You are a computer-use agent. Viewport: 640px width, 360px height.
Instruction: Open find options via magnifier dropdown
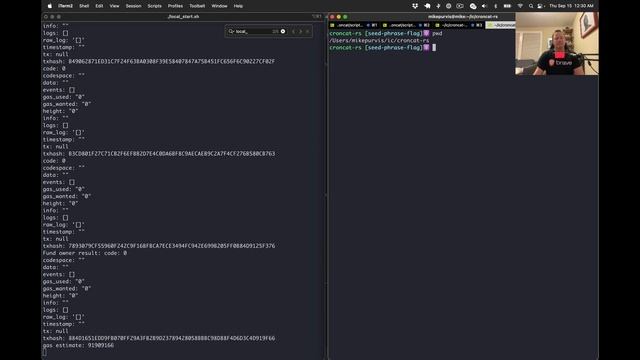pos(231,31)
